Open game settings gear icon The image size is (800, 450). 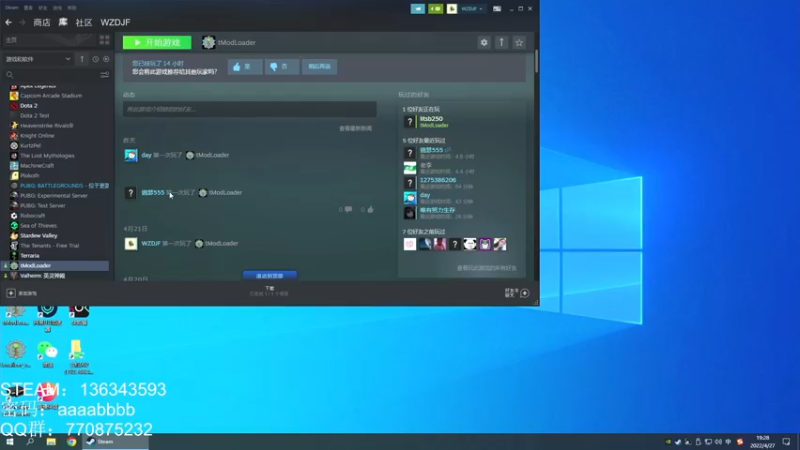[484, 43]
